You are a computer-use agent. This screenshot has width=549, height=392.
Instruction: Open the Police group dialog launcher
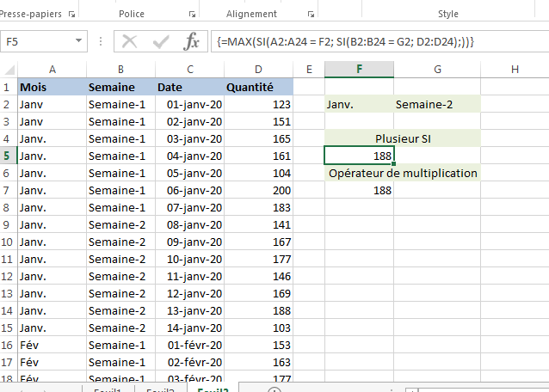coord(190,15)
